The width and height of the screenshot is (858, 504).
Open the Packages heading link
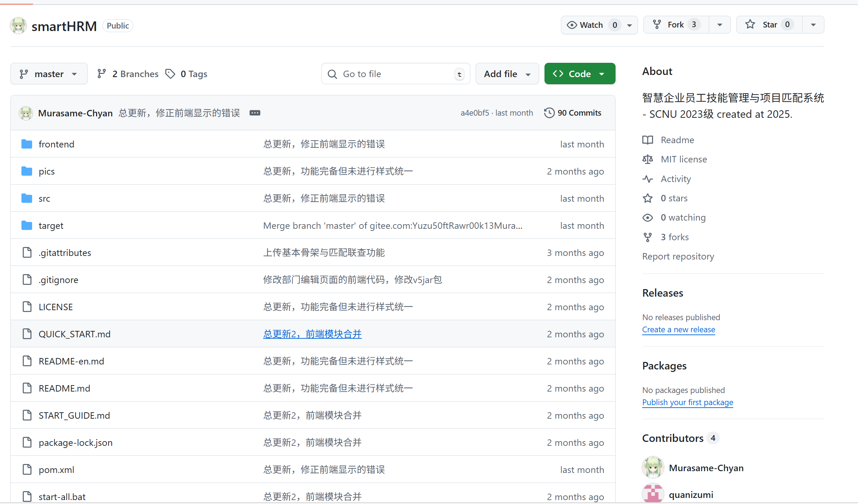point(664,366)
